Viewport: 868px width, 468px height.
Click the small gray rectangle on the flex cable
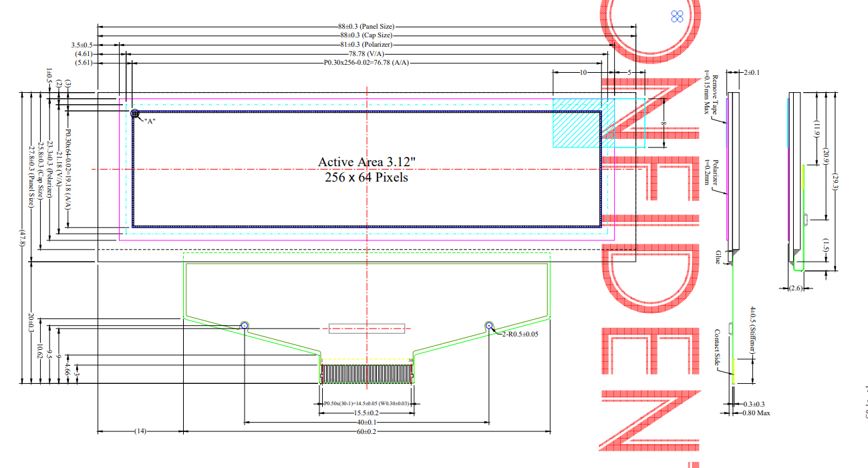(x=367, y=328)
